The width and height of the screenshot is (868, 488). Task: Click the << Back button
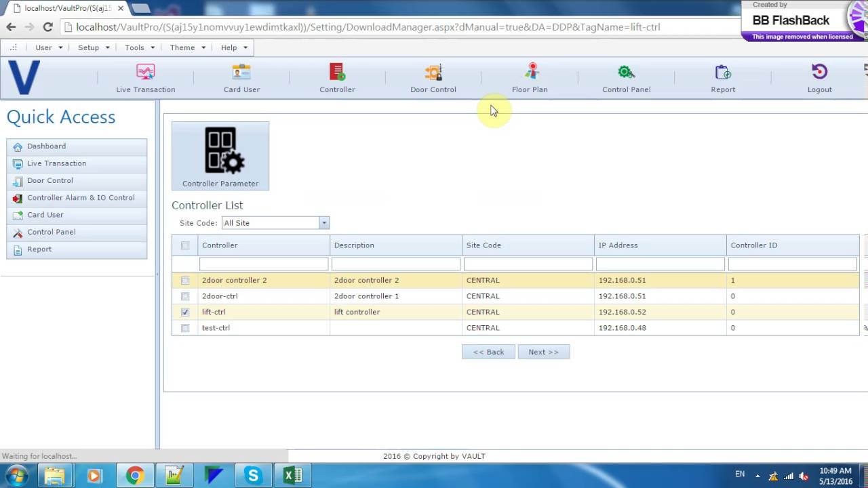[x=488, y=352]
